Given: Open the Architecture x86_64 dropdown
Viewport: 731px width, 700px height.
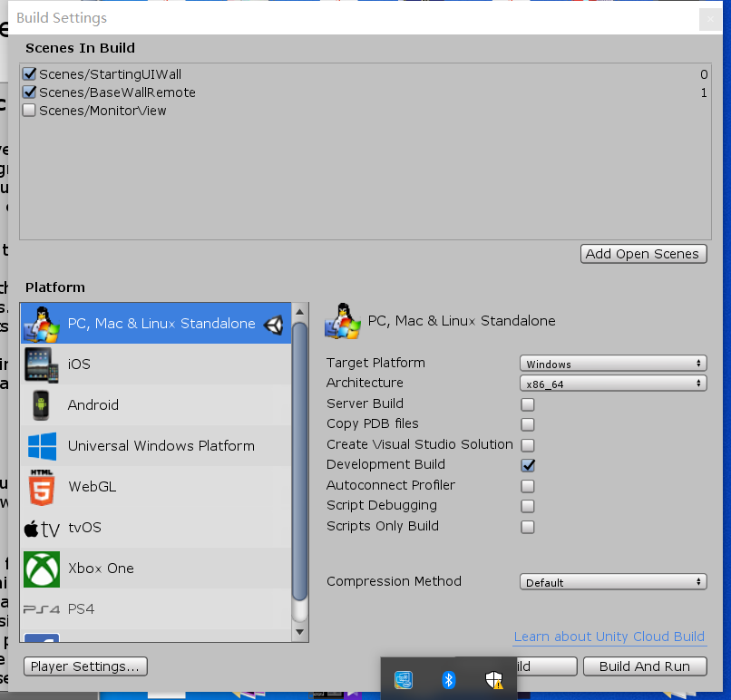Looking at the screenshot, I should pyautogui.click(x=613, y=384).
